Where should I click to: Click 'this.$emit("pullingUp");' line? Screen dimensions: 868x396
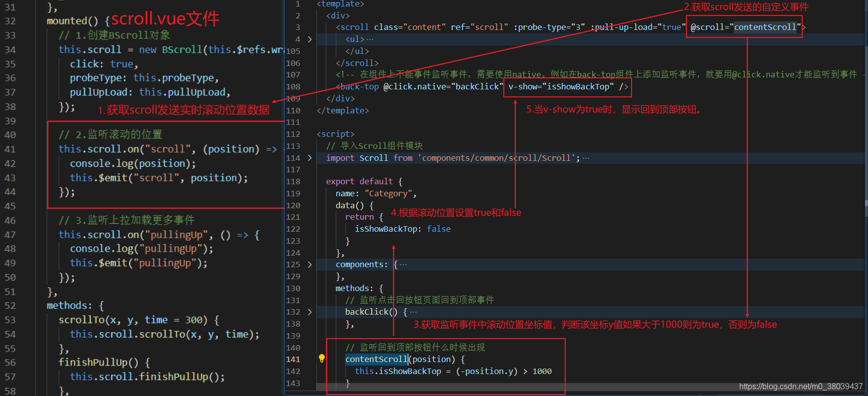[x=139, y=263]
